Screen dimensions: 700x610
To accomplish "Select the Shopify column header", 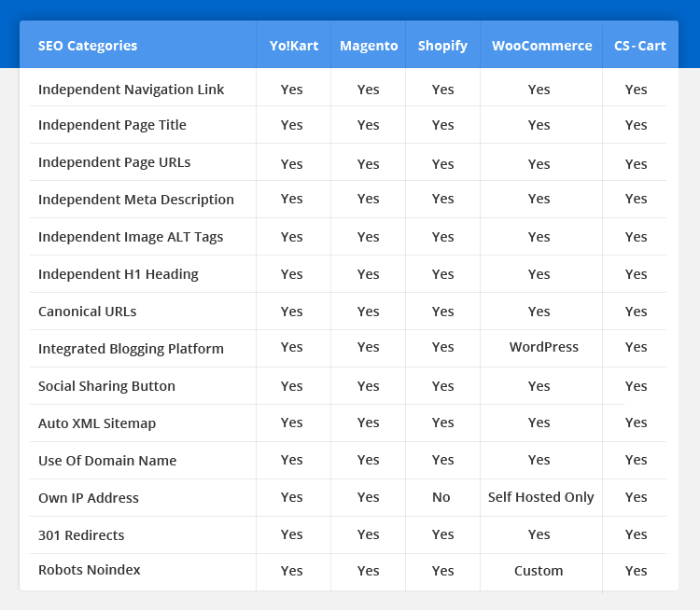I will 442,46.
